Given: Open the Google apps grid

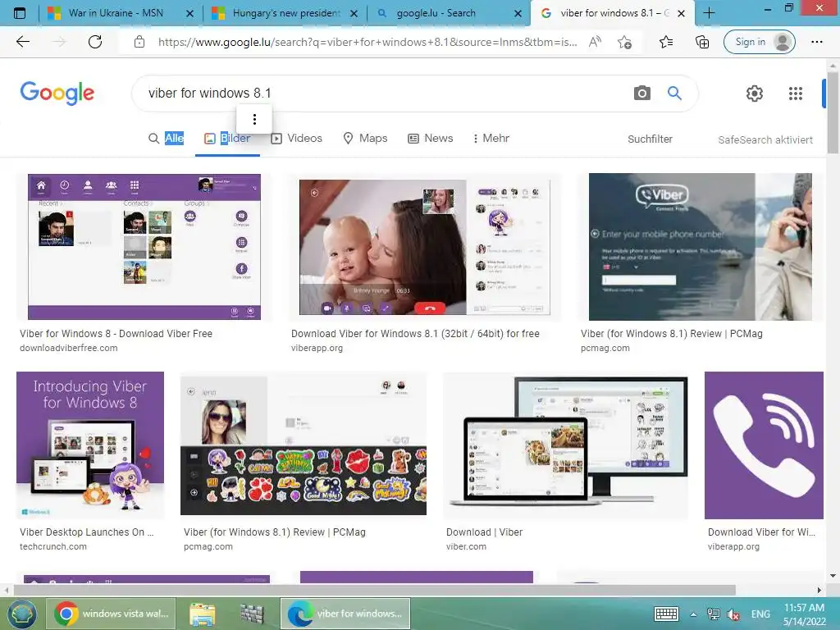Looking at the screenshot, I should click(796, 94).
